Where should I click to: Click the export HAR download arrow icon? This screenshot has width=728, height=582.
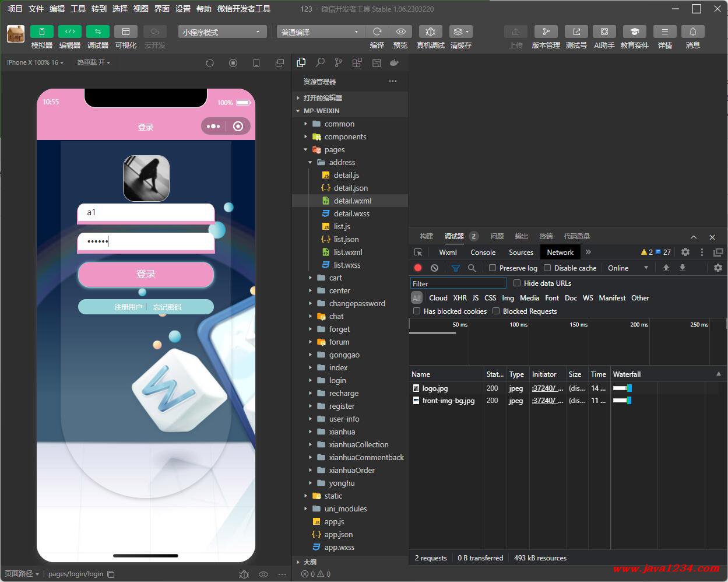tap(683, 268)
